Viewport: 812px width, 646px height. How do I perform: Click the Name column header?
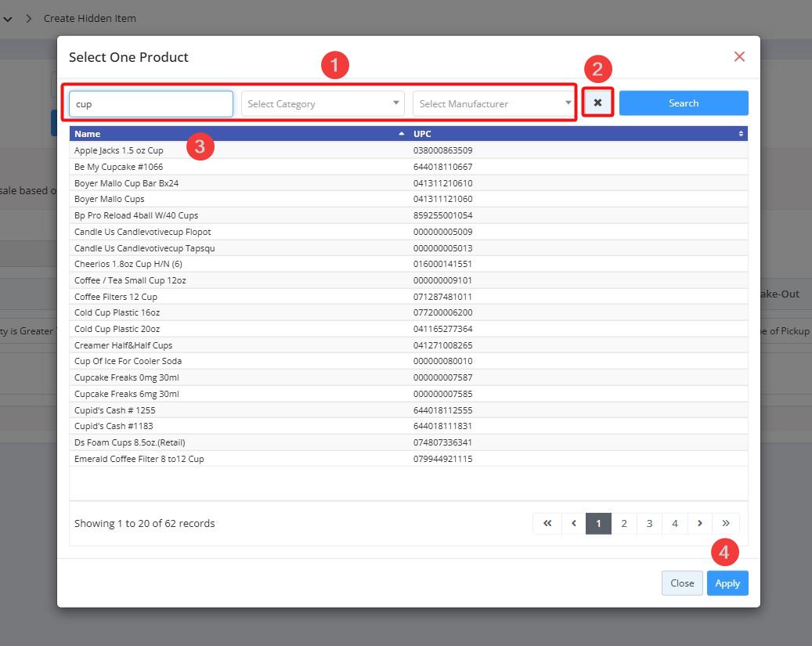(239, 134)
